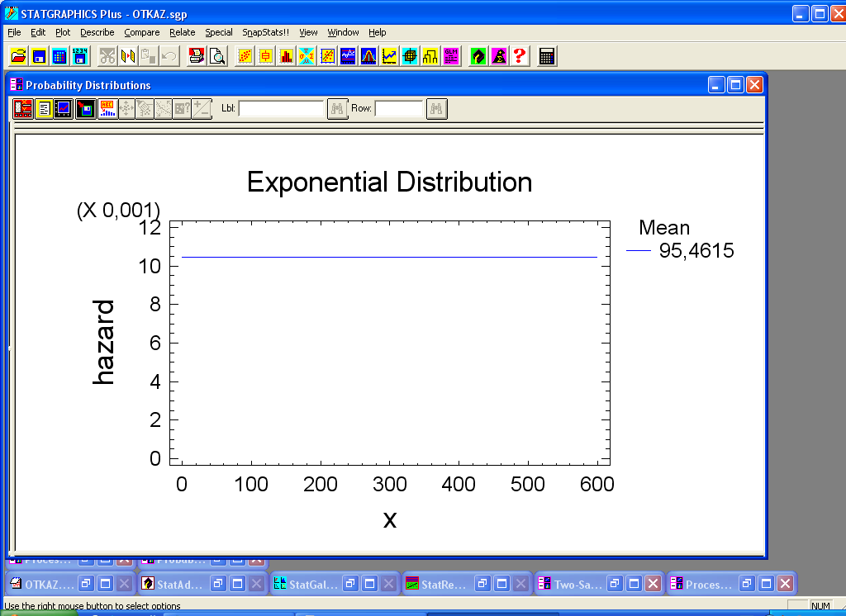Open print preview with the magnifier page icon
846x616 pixels.
coord(217,56)
